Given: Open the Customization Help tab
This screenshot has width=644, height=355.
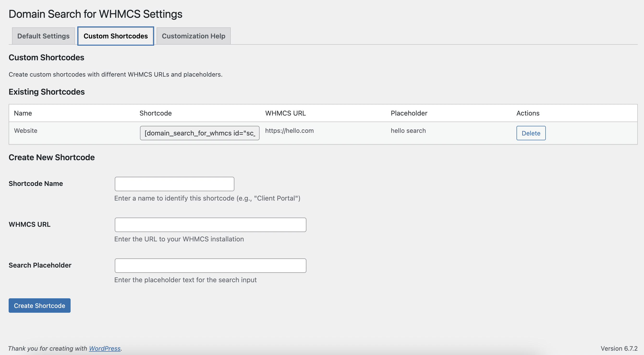Looking at the screenshot, I should [193, 36].
